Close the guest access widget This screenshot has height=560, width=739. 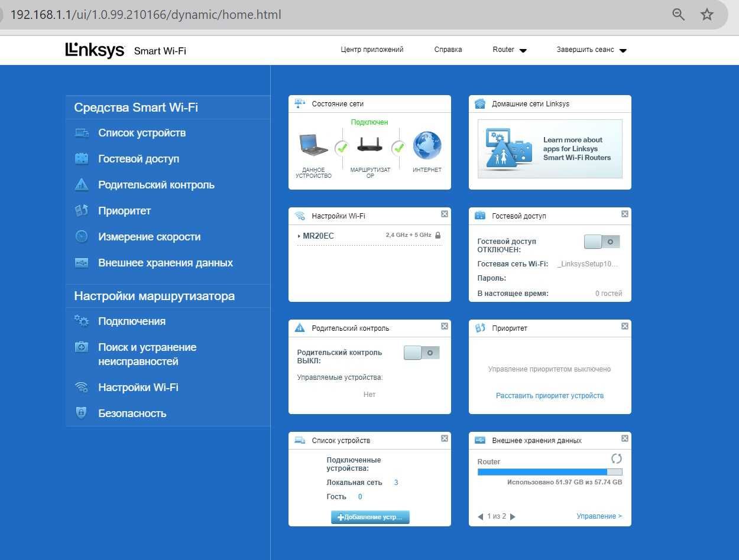click(625, 214)
